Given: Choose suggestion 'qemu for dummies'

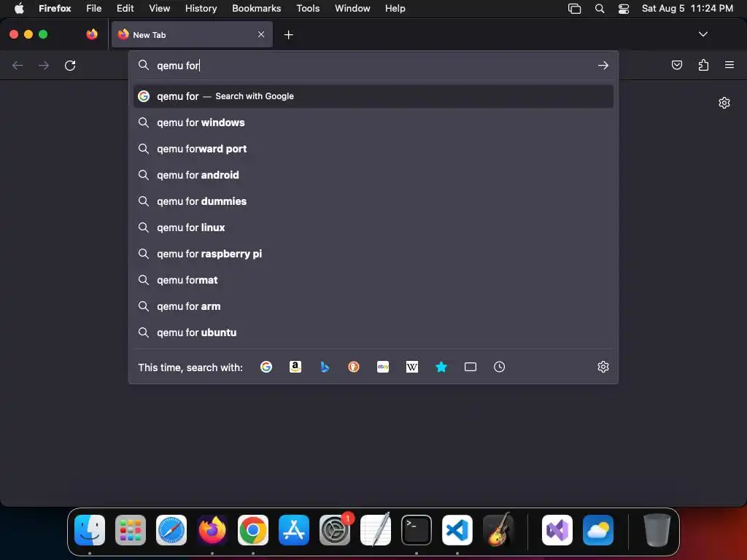Looking at the screenshot, I should 373,201.
